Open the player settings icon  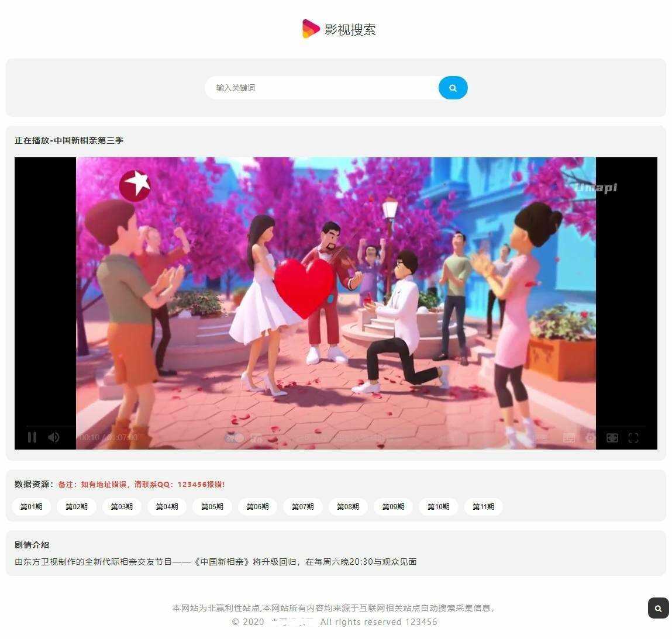point(590,437)
